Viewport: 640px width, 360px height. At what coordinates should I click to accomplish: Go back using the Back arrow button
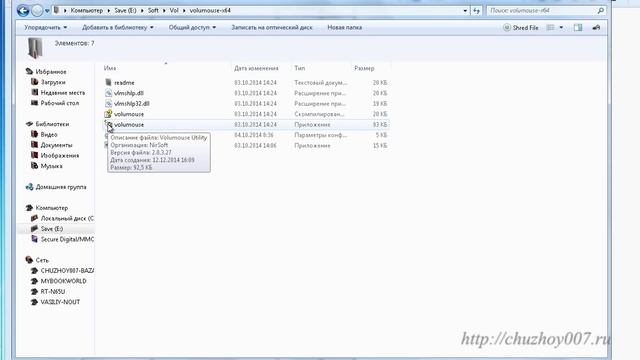tap(23, 11)
